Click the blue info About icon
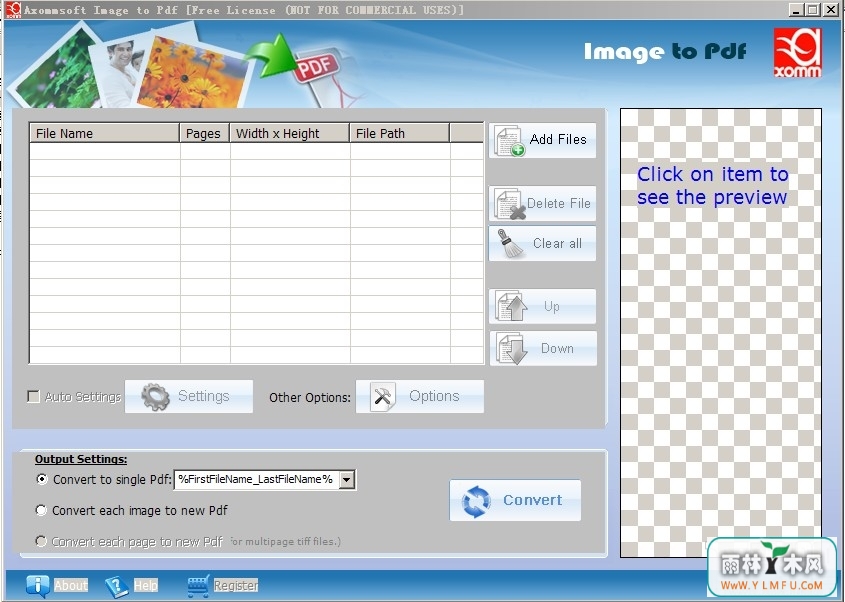 tap(38, 586)
